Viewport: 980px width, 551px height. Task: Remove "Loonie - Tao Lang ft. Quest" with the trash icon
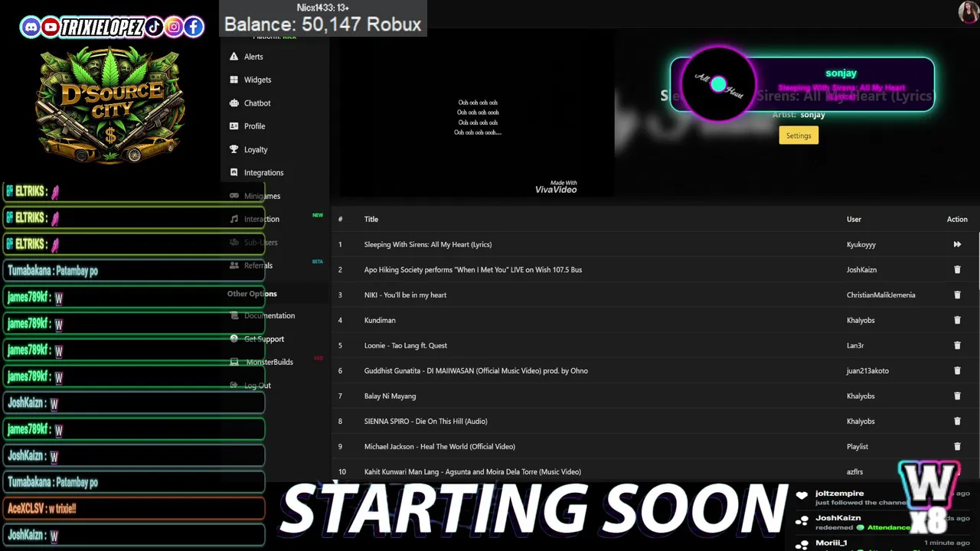(957, 345)
